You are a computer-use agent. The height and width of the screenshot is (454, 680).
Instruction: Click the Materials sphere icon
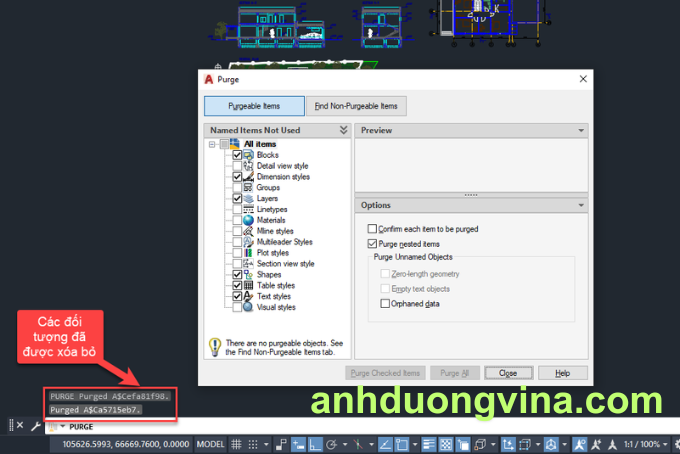pyautogui.click(x=249, y=220)
